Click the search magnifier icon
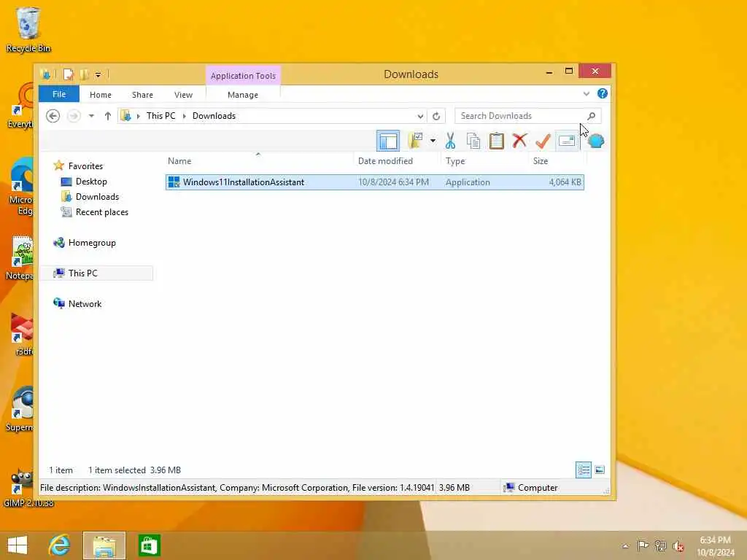 [591, 116]
